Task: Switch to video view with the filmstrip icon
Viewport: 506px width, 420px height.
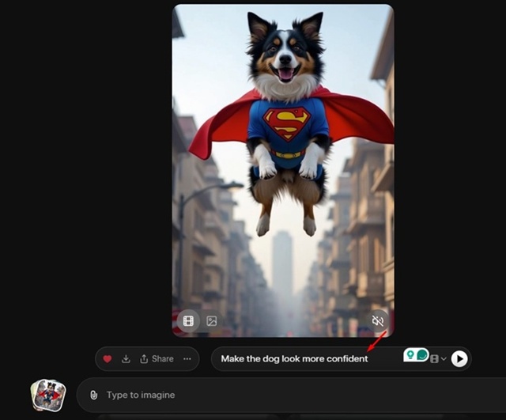Action: tap(188, 320)
